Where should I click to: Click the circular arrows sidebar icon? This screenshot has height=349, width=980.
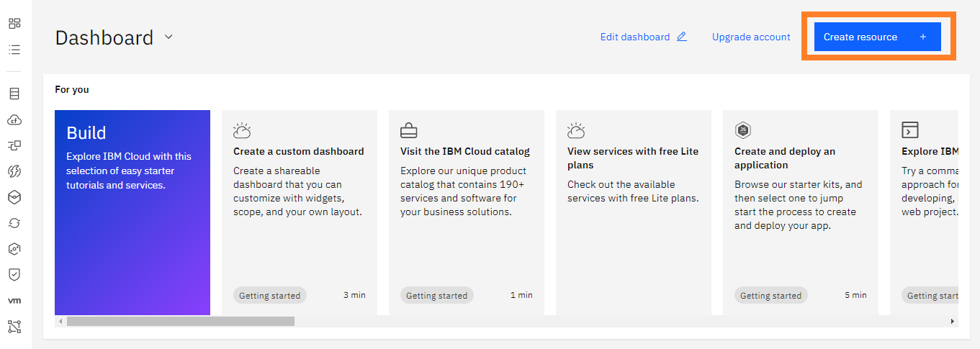(x=14, y=223)
